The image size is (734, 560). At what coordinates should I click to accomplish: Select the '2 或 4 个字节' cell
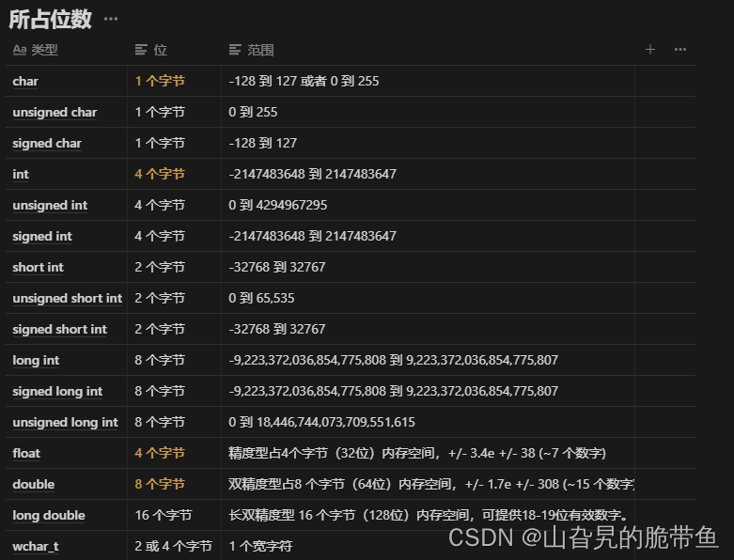pyautogui.click(x=174, y=546)
